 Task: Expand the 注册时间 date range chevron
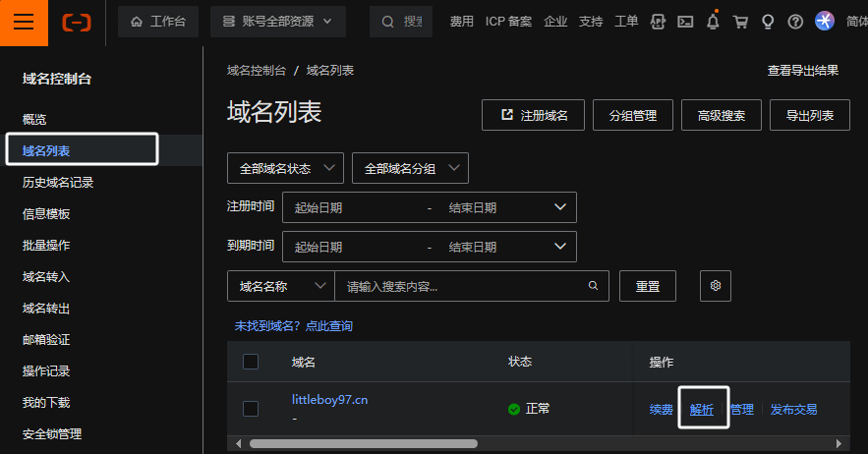560,207
